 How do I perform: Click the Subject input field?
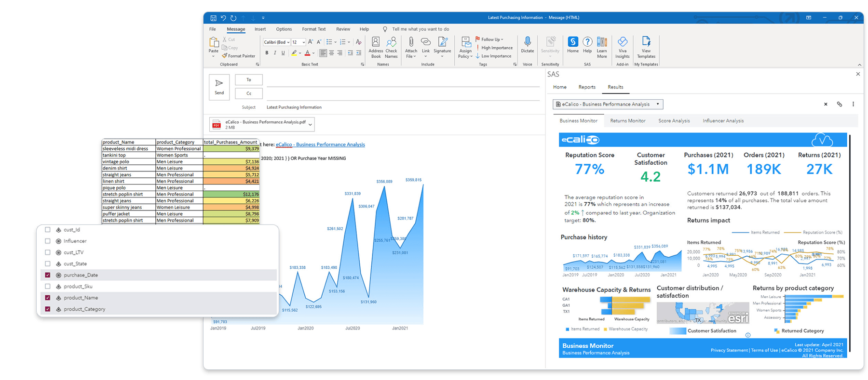(x=403, y=107)
